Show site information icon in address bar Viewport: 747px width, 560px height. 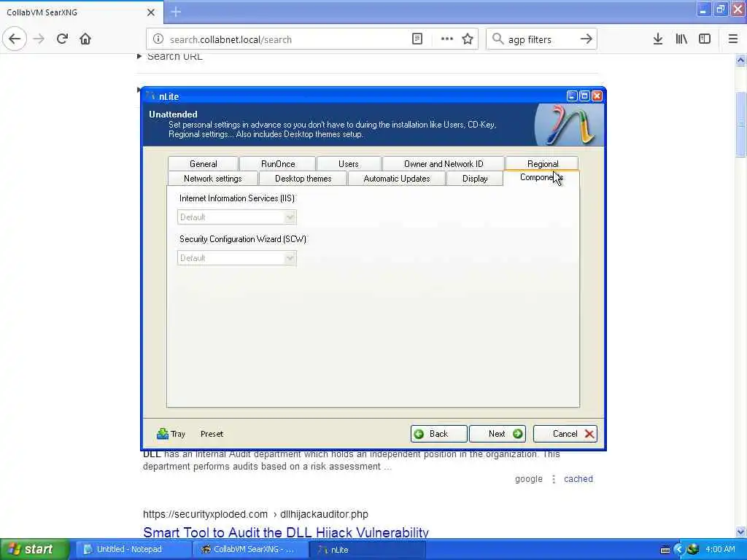coord(158,39)
